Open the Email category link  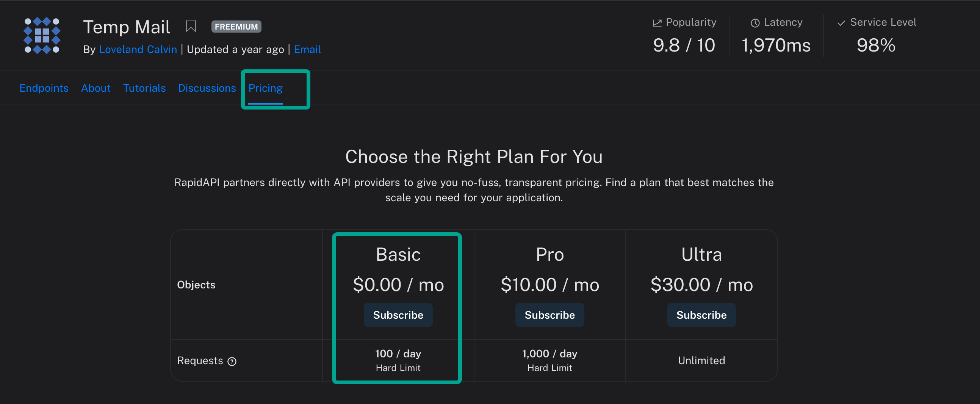point(307,49)
